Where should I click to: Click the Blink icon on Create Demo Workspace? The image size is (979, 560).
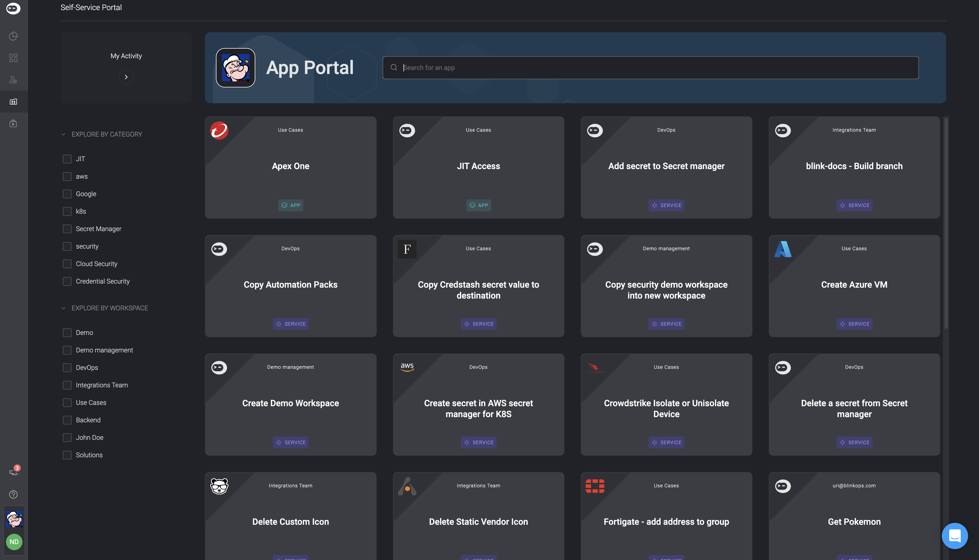tap(219, 368)
